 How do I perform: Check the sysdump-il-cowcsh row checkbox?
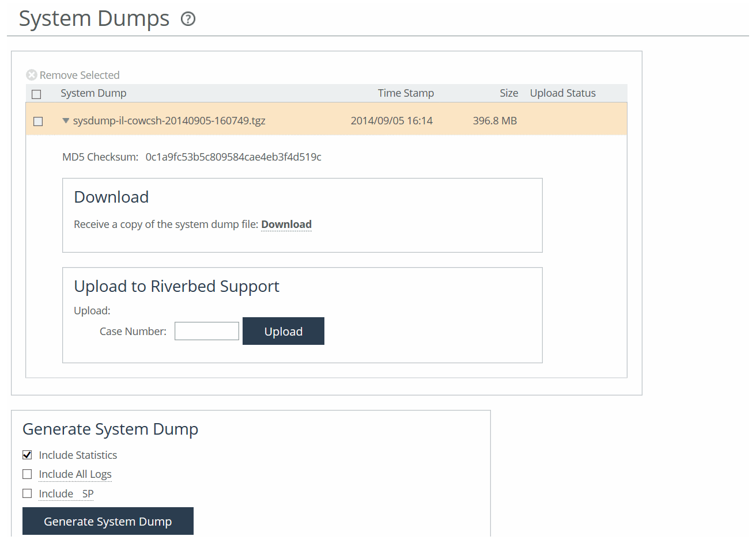click(x=38, y=121)
